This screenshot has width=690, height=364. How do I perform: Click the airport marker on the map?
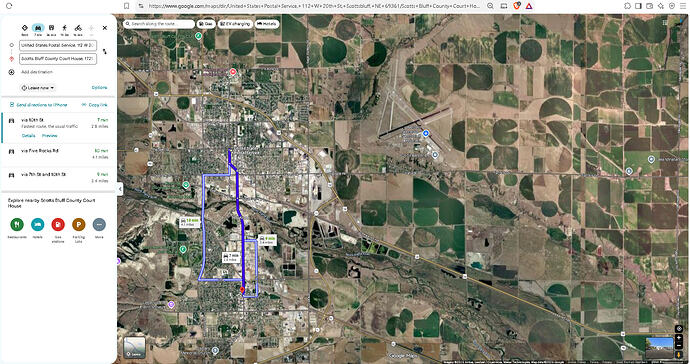point(426,133)
